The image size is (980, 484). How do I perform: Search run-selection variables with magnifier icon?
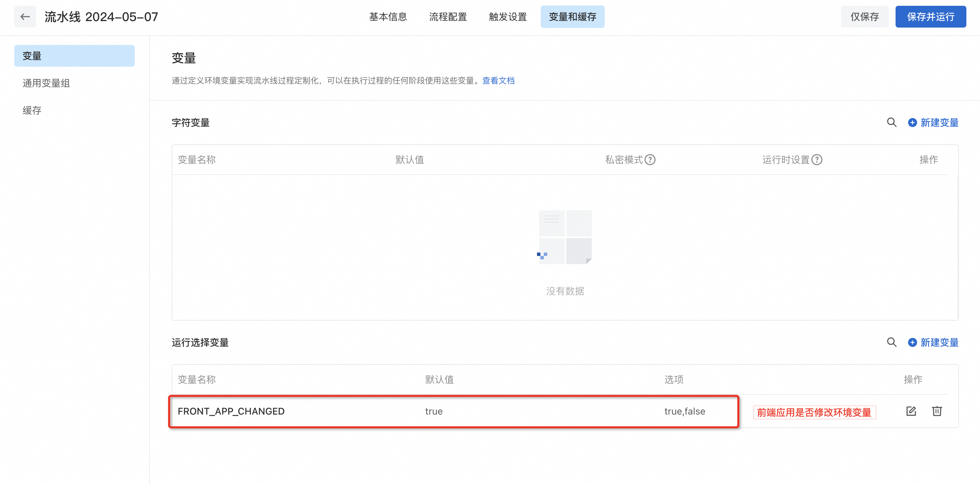pyautogui.click(x=892, y=342)
